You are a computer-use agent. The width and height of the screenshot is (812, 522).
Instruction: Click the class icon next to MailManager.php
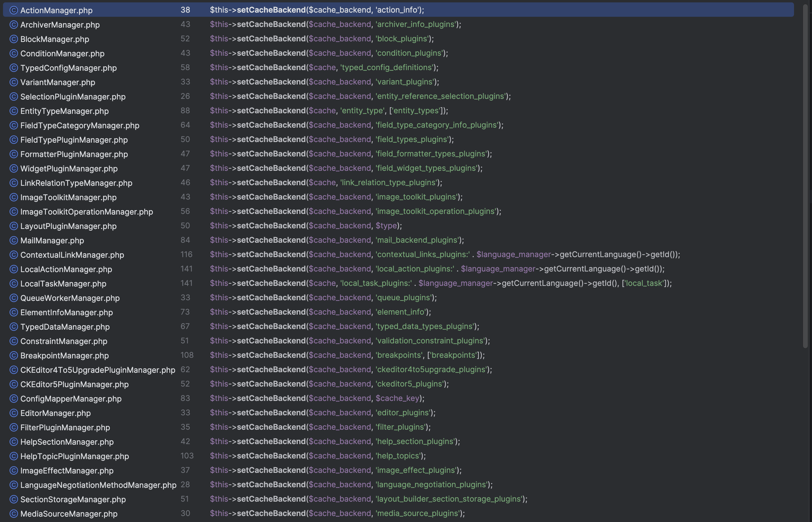click(13, 240)
